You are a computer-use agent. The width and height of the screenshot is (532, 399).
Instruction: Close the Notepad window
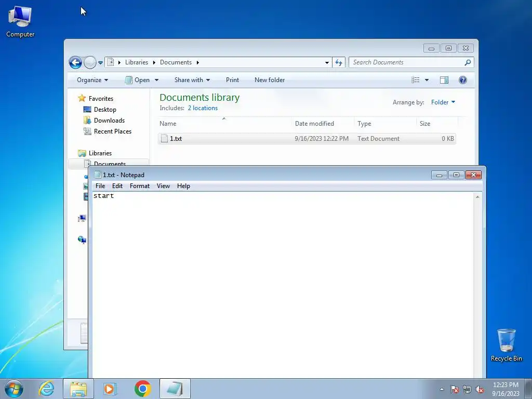pyautogui.click(x=473, y=175)
